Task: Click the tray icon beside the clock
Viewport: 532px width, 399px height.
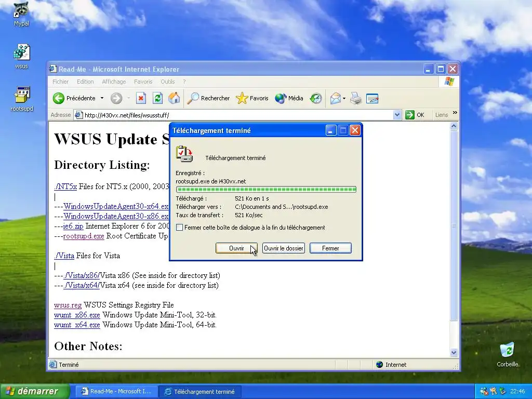Action: (502, 391)
